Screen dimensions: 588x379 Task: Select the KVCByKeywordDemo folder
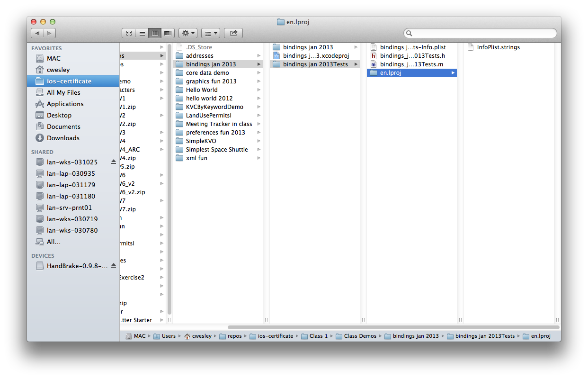pos(218,107)
